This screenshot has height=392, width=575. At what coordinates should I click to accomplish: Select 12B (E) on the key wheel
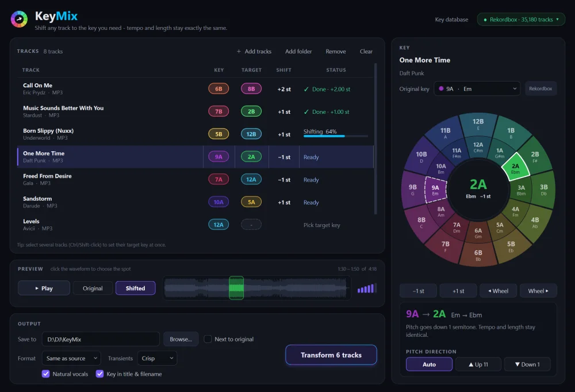(478, 124)
